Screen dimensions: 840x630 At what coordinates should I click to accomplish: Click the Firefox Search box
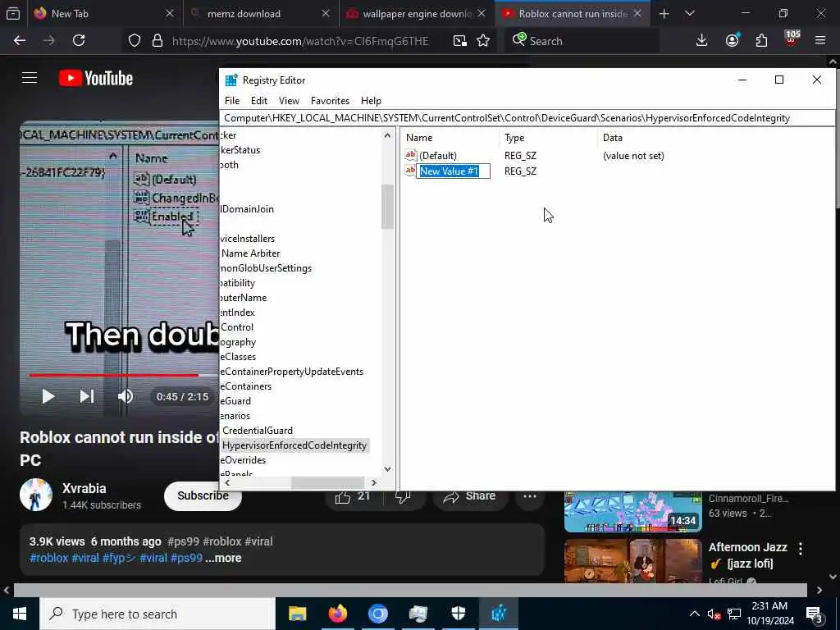[582, 41]
